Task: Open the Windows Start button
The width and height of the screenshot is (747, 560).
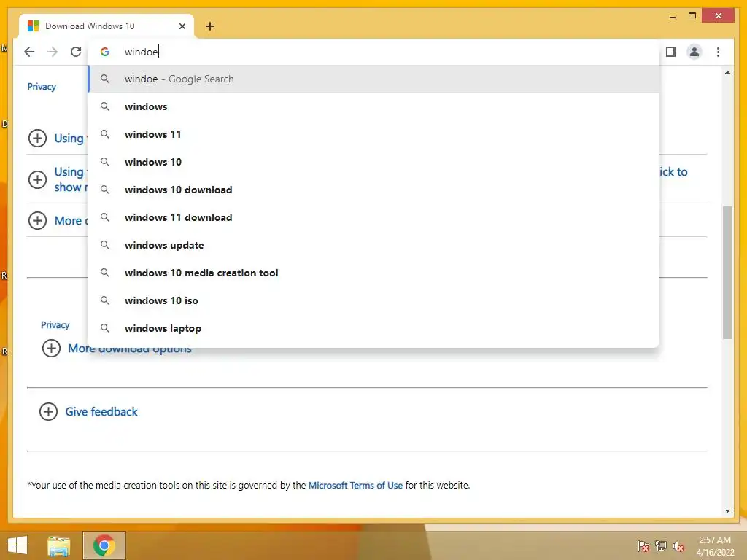Action: pyautogui.click(x=18, y=545)
